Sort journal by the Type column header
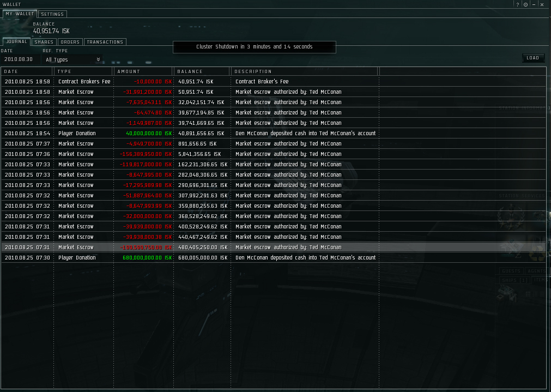This screenshot has width=551, height=392. pos(83,71)
